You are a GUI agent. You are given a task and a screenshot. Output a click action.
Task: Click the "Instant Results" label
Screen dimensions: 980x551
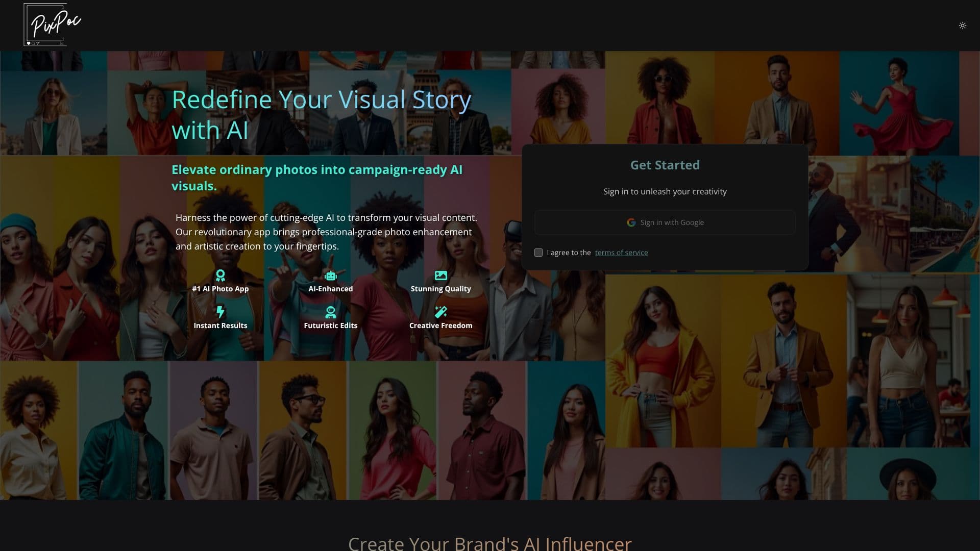(220, 325)
